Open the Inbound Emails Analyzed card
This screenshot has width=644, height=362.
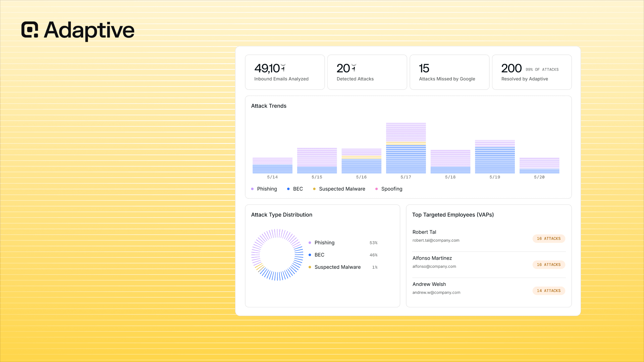pos(285,72)
